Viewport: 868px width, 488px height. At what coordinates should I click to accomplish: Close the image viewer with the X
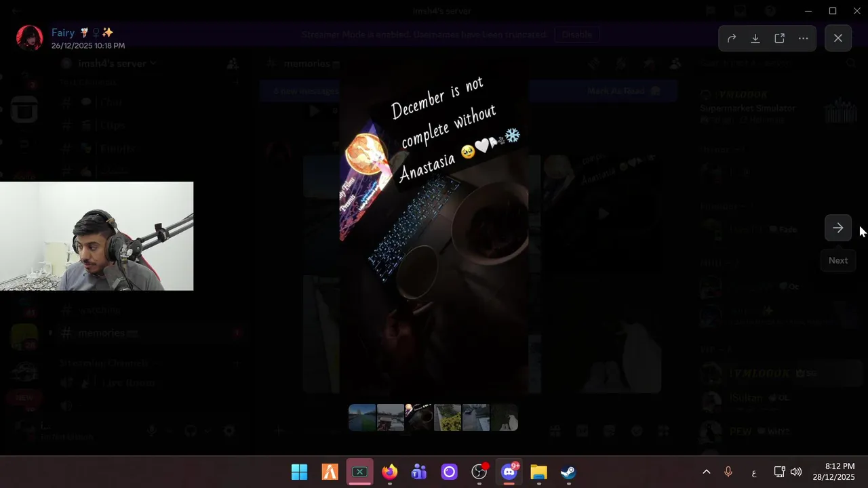838,39
